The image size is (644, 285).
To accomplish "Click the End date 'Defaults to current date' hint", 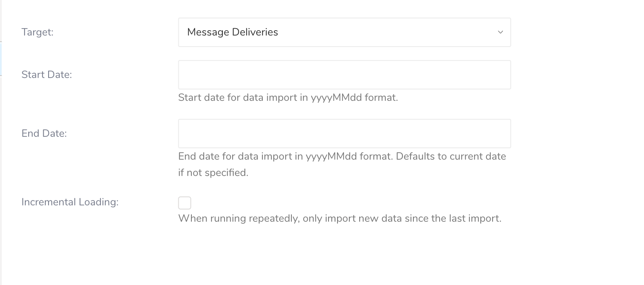I will [x=451, y=156].
